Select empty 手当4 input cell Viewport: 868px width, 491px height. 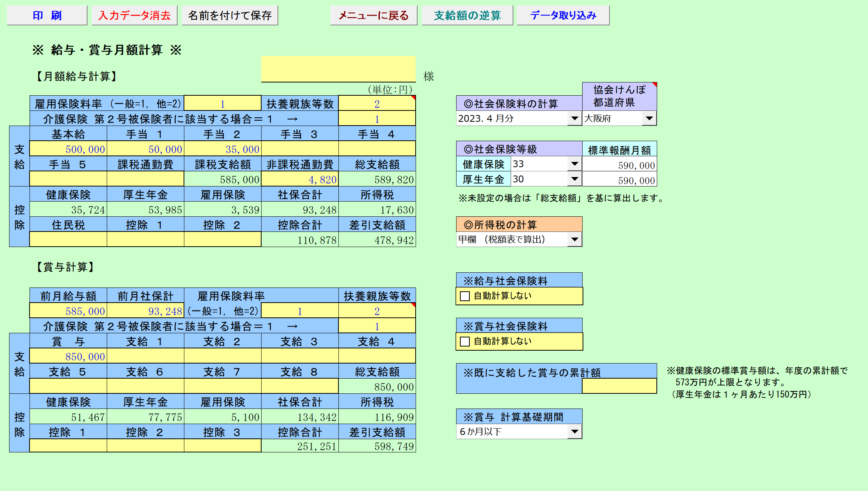(x=377, y=149)
